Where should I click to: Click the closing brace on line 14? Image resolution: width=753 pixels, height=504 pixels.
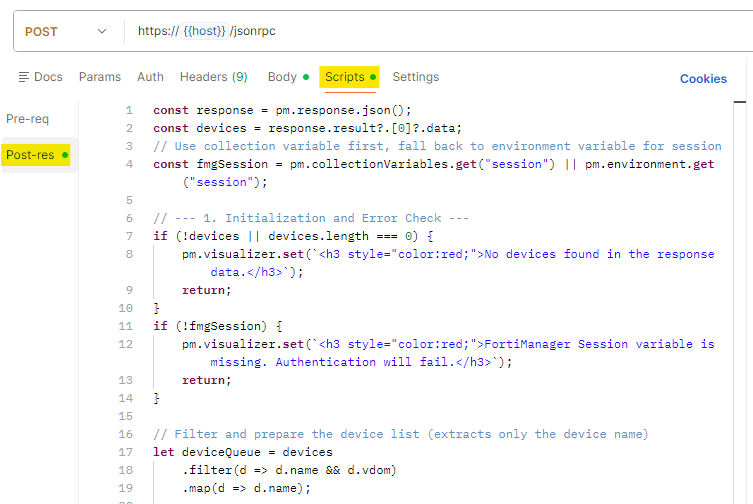156,398
